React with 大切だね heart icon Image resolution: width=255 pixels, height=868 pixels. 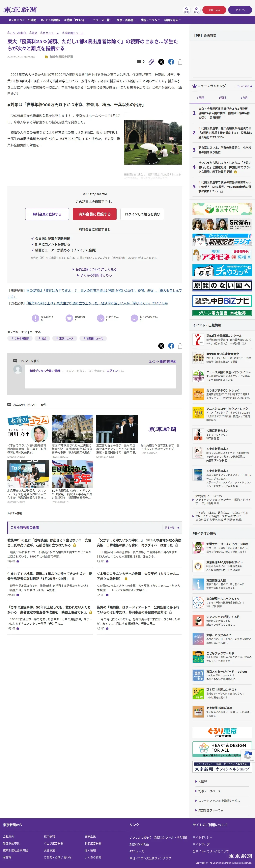point(69,318)
